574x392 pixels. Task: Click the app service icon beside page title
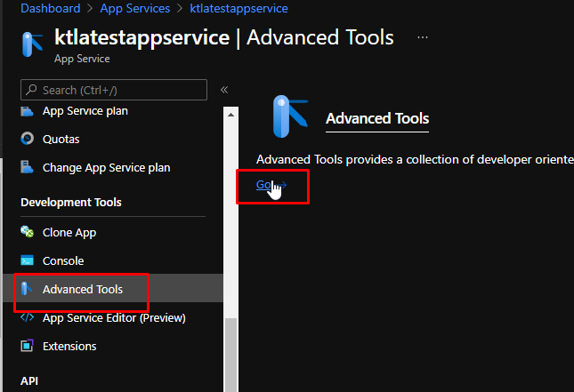32,44
